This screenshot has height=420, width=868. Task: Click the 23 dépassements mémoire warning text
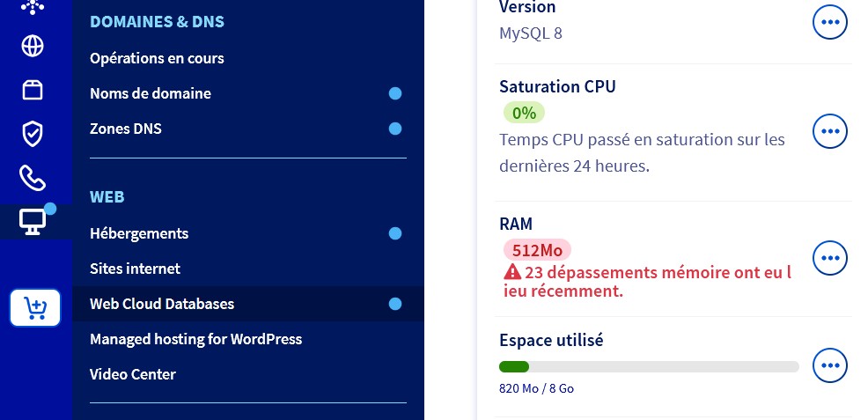pos(647,282)
